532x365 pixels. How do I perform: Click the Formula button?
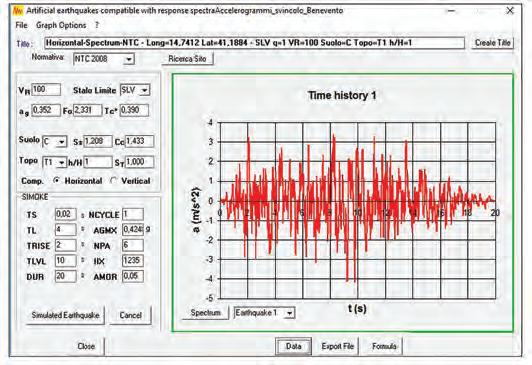pos(384,346)
